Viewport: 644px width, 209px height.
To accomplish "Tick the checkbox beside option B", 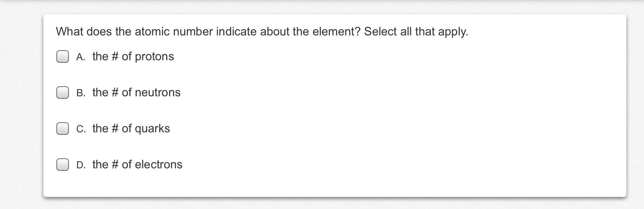I will [63, 93].
